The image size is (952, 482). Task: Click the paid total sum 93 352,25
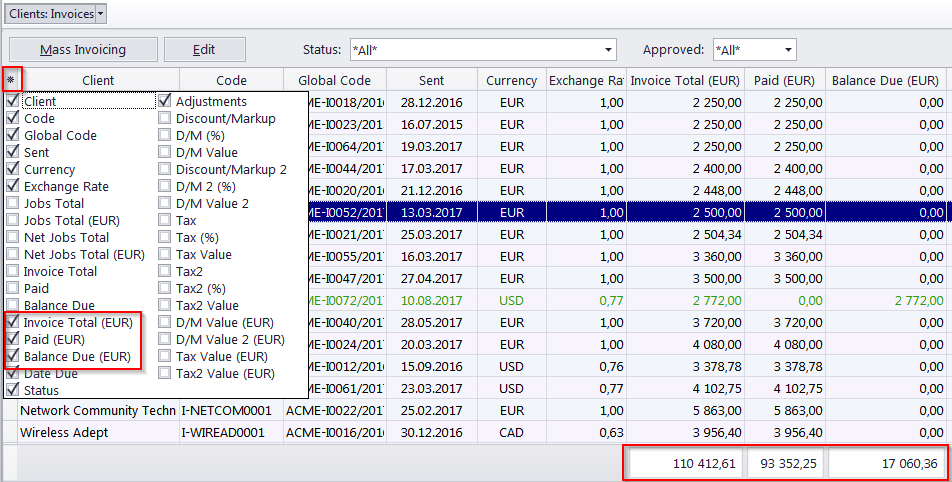pyautogui.click(x=786, y=463)
